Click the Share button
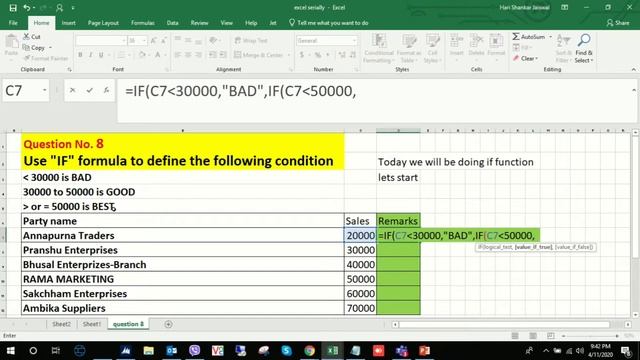The width and height of the screenshot is (640, 360). pos(618,23)
